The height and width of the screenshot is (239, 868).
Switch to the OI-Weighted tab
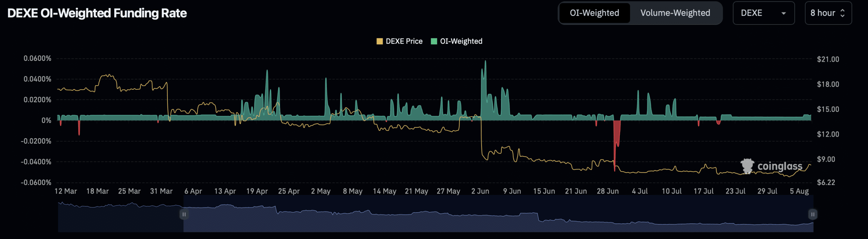(x=594, y=13)
